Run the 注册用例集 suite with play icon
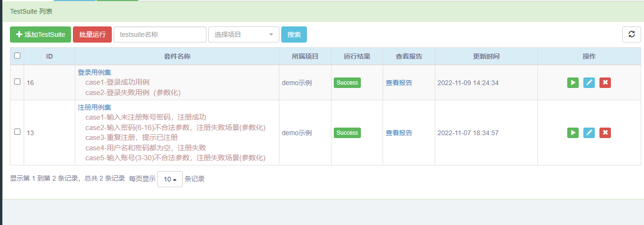This screenshot has height=225, width=644. [573, 133]
